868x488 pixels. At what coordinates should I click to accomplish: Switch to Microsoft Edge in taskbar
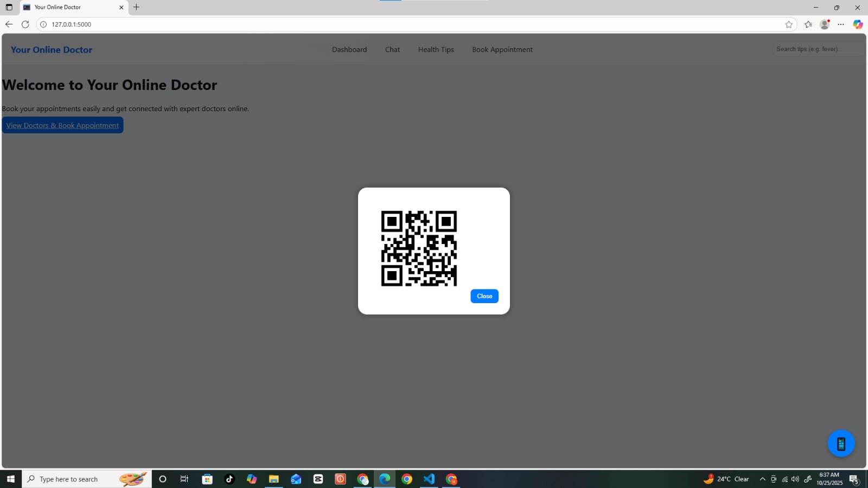coord(385,479)
